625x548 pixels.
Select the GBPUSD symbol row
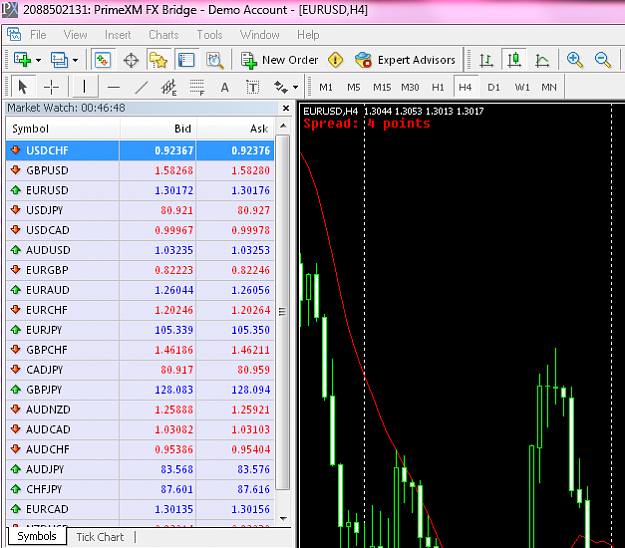click(x=140, y=170)
